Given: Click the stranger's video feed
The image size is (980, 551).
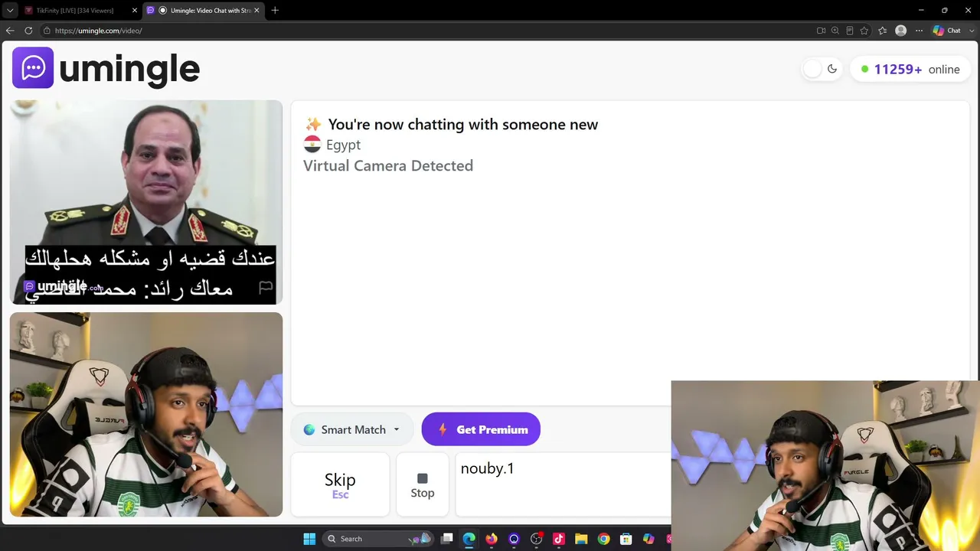Looking at the screenshot, I should [146, 202].
